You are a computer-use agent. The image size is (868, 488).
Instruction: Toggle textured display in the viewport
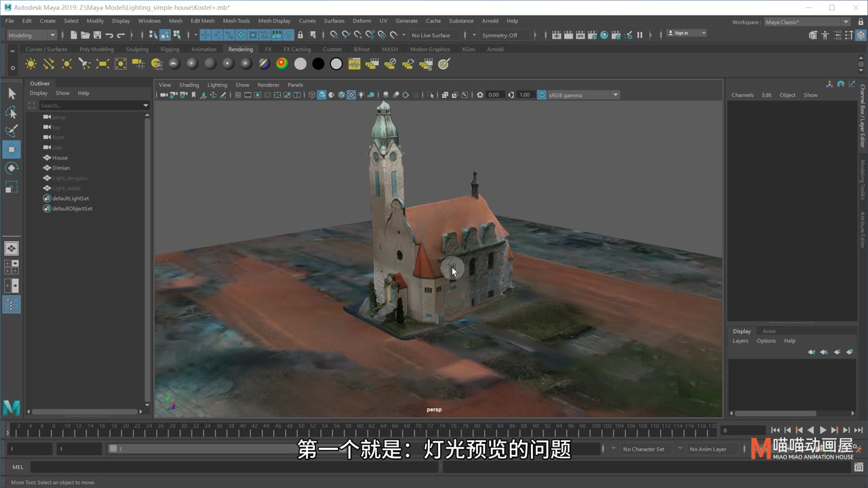351,95
